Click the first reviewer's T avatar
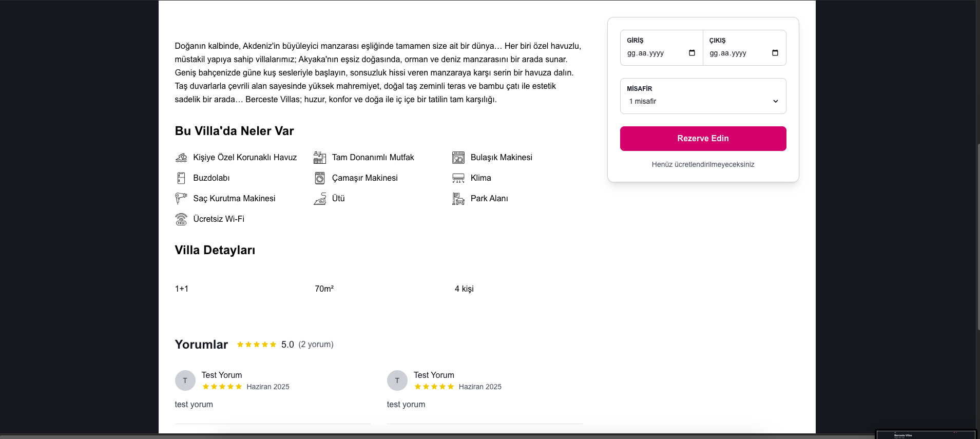Viewport: 980px width, 439px height. click(185, 380)
